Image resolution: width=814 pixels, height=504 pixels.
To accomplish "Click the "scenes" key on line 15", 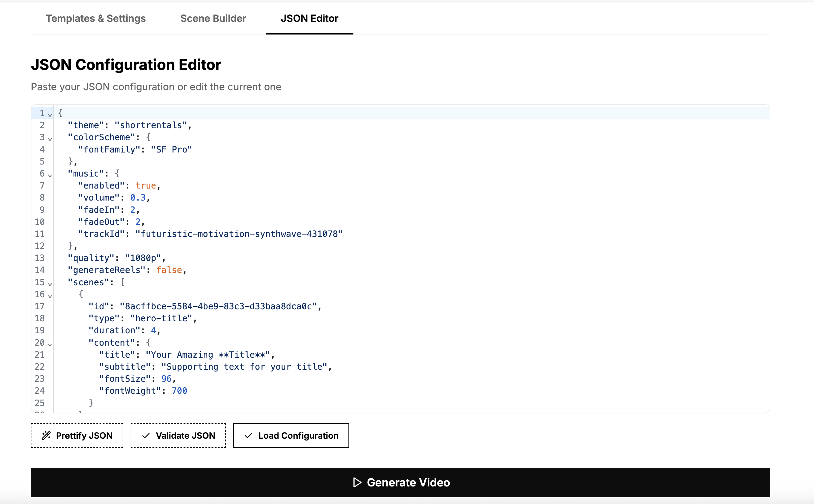I will click(x=88, y=282).
